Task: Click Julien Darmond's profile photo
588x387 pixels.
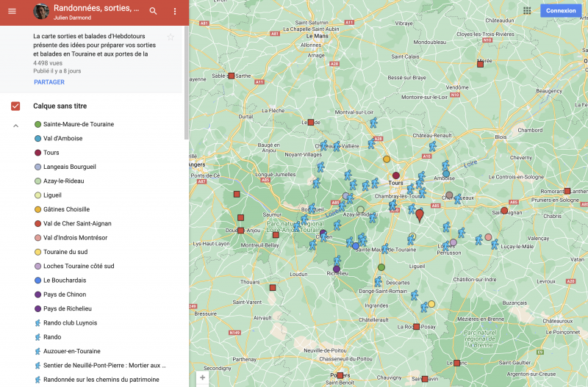Action: click(42, 12)
